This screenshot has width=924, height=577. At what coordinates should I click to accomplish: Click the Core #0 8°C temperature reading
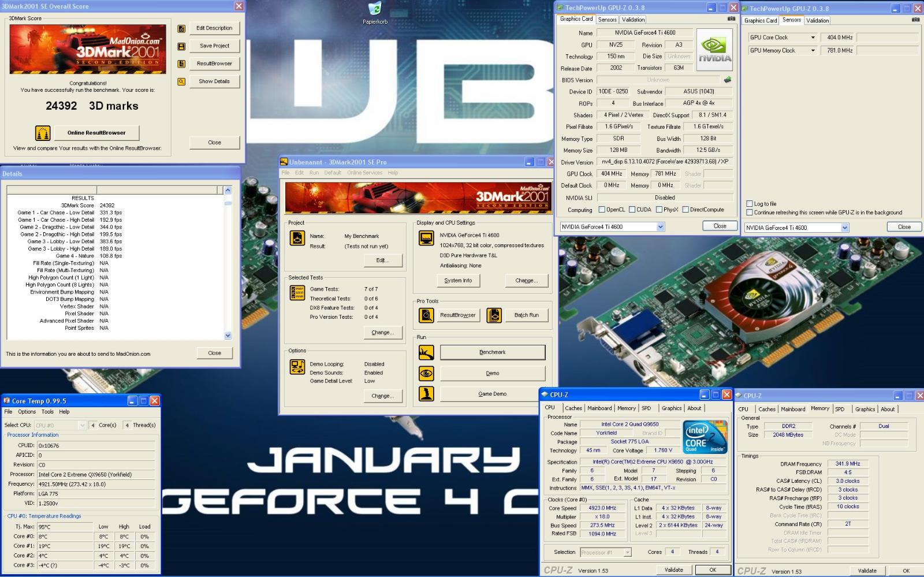[65, 537]
